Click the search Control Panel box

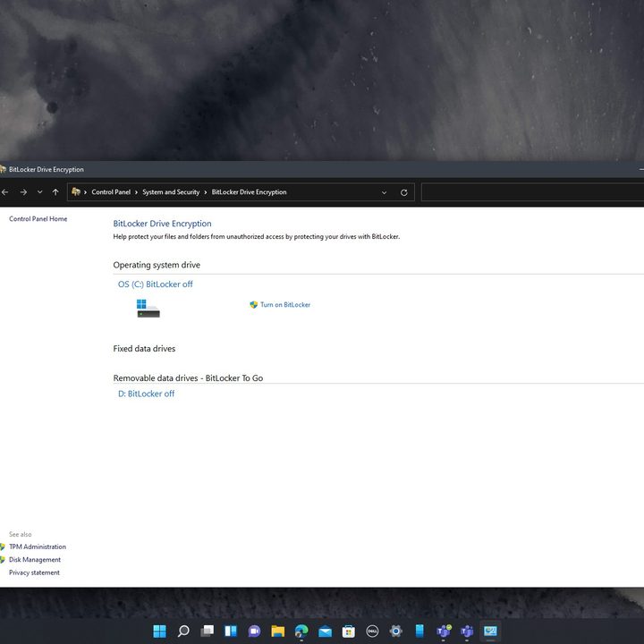tap(532, 192)
